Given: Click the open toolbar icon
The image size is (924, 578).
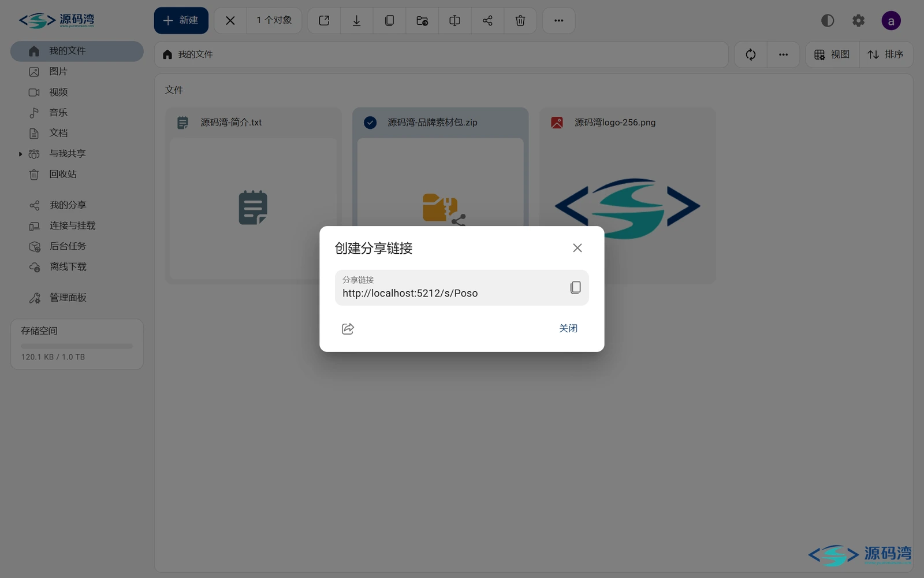Looking at the screenshot, I should (x=324, y=21).
